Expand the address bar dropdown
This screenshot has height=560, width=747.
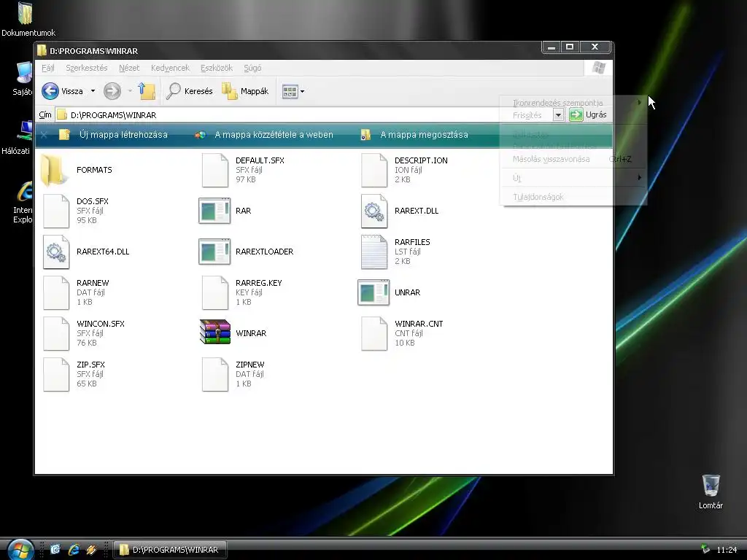(x=558, y=114)
